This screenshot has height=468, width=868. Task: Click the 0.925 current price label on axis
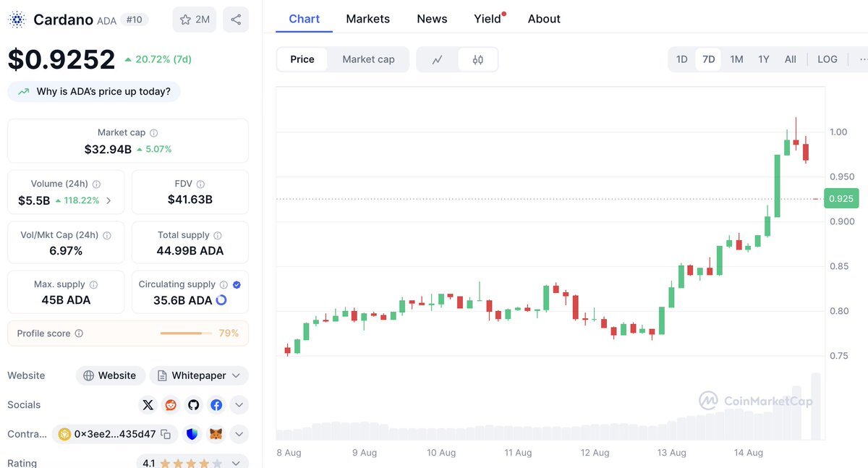841,199
